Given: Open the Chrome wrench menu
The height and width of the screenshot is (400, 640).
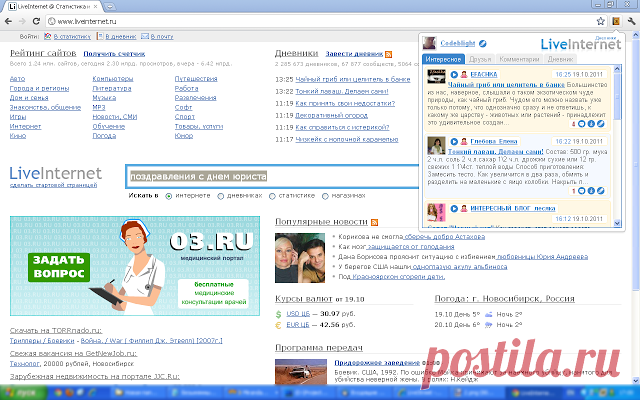Looking at the screenshot, I should click(631, 21).
